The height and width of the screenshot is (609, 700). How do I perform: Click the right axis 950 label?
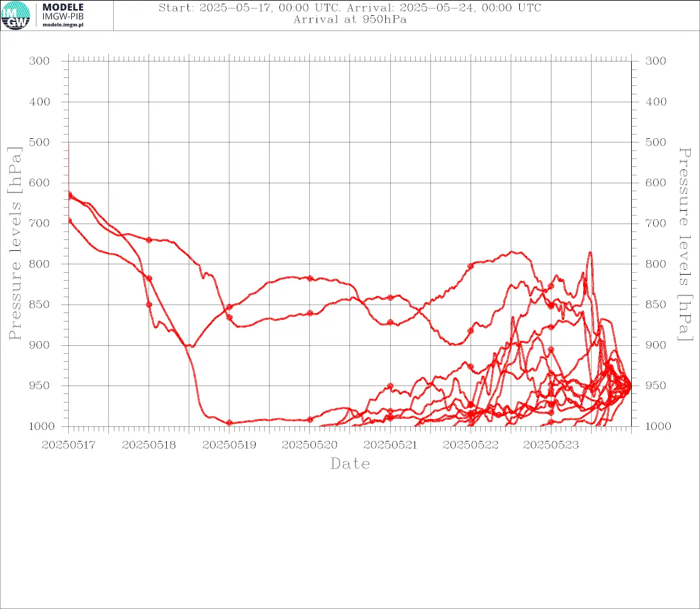coord(656,385)
